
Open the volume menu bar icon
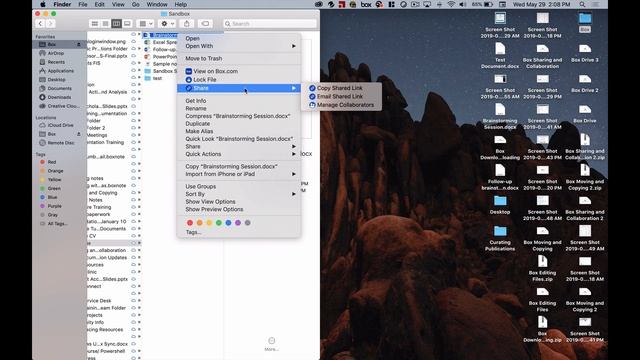pos(462,4)
